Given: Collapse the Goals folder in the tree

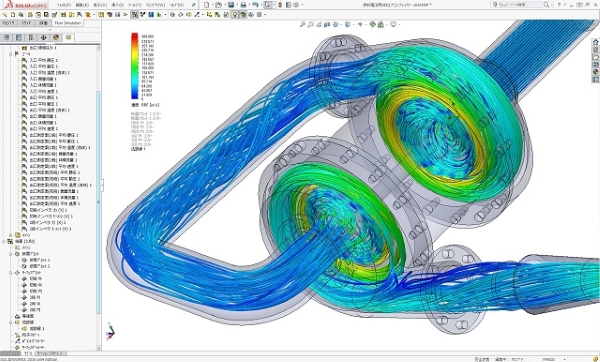Looking at the screenshot, I should pyautogui.click(x=11, y=54).
